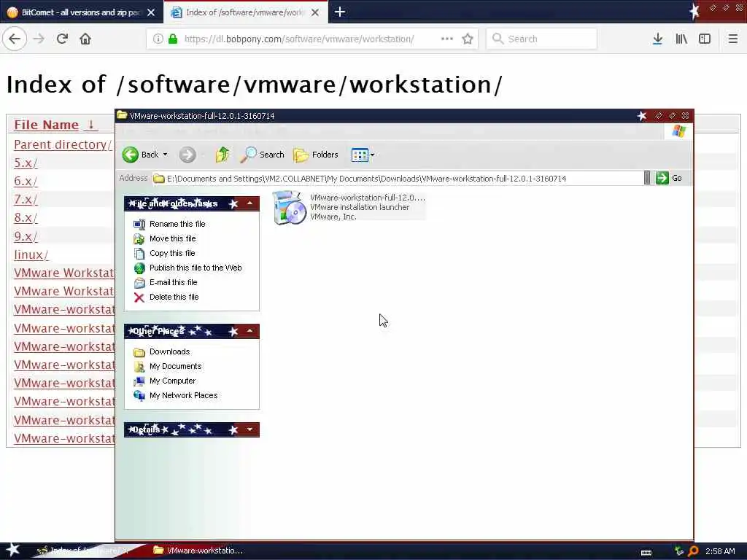Open Firefox library icon
This screenshot has width=747, height=560.
[x=681, y=39]
